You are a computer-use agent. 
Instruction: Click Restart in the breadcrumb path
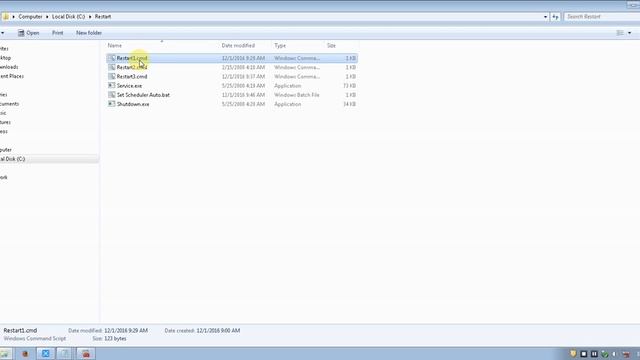103,17
